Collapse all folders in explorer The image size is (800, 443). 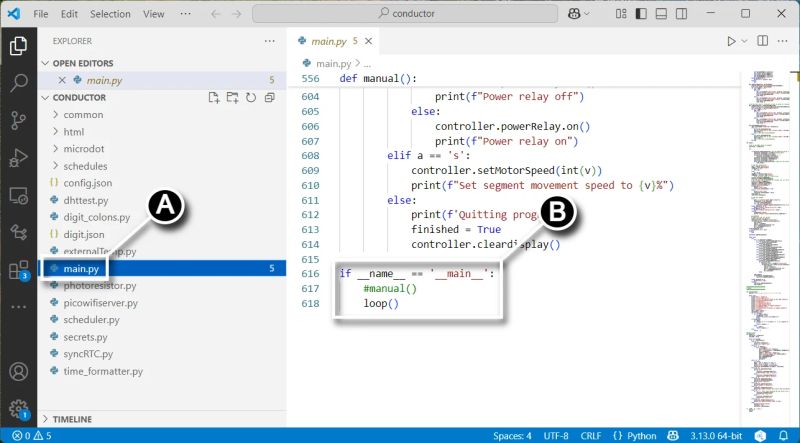(x=269, y=97)
